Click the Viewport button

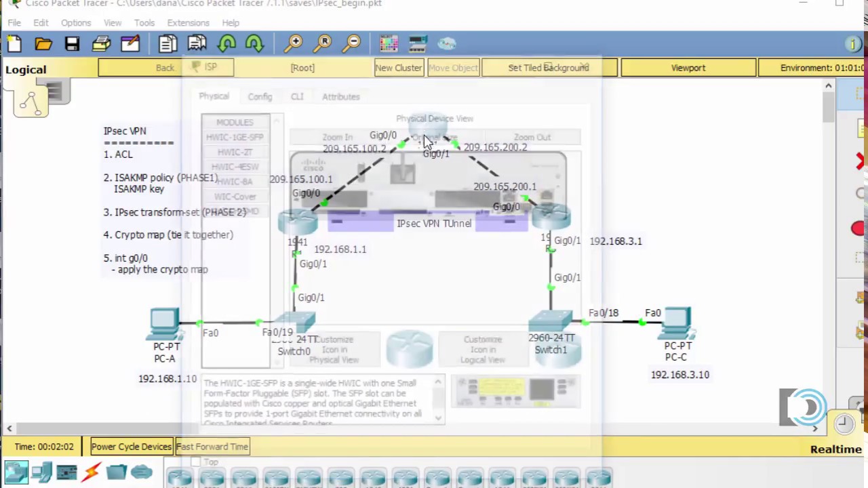[688, 68]
